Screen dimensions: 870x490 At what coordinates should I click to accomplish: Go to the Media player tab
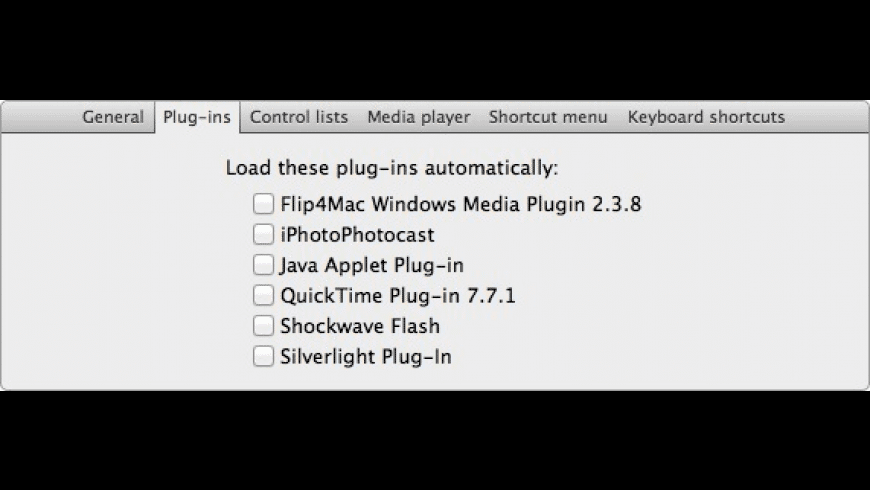tap(418, 117)
